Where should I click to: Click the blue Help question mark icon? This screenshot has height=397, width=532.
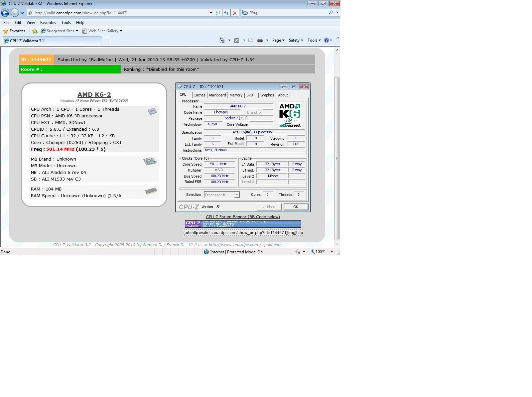pos(327,40)
